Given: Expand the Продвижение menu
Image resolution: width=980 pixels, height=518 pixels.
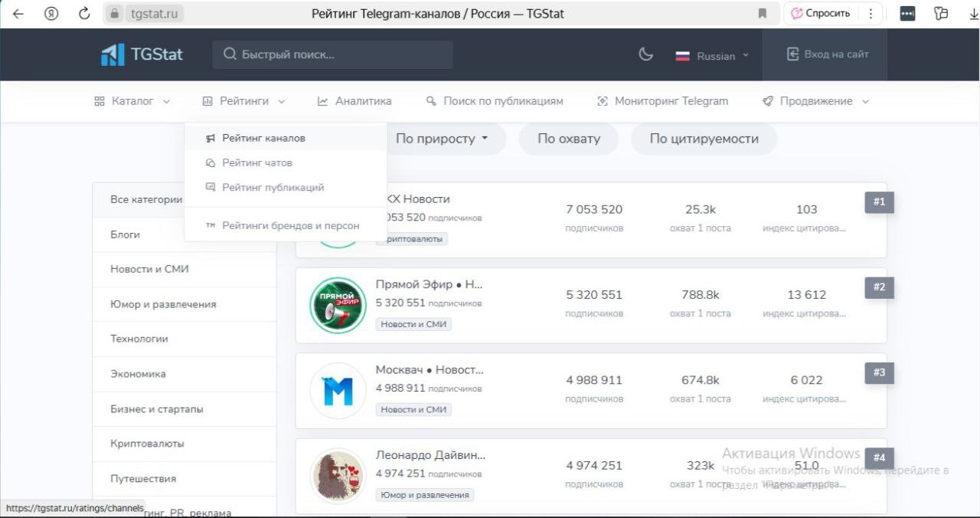Looking at the screenshot, I should tap(816, 101).
